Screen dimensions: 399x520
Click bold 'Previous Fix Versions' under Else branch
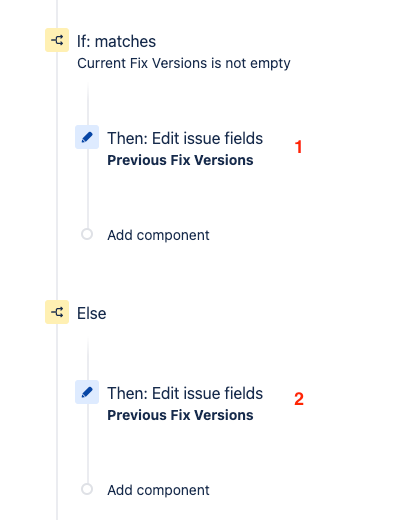tap(180, 415)
